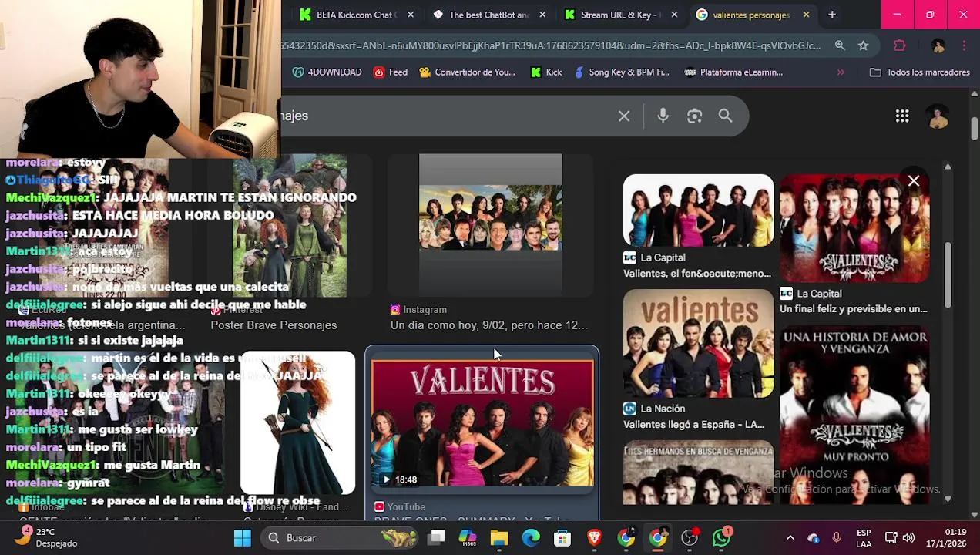Open the volume control in the tray
This screenshot has width=980, height=555.
pyautogui.click(x=908, y=538)
